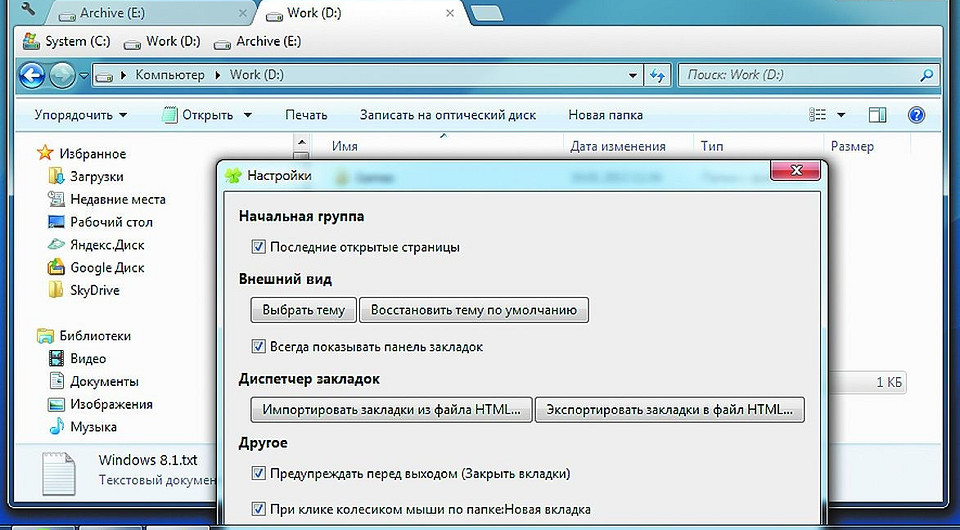The width and height of the screenshot is (960, 530).
Task: Sort by Тип column header
Action: (x=712, y=146)
